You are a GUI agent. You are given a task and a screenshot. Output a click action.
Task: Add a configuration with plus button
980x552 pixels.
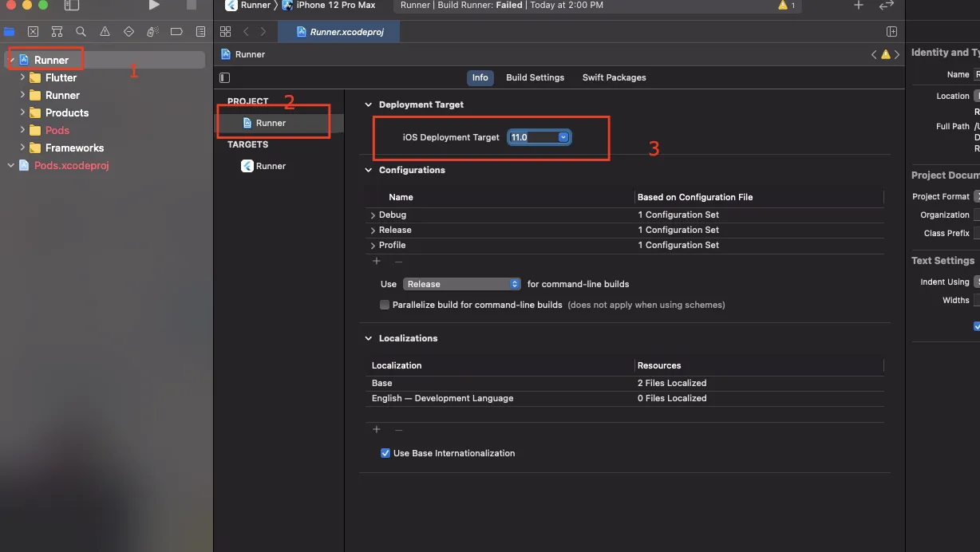[377, 261]
